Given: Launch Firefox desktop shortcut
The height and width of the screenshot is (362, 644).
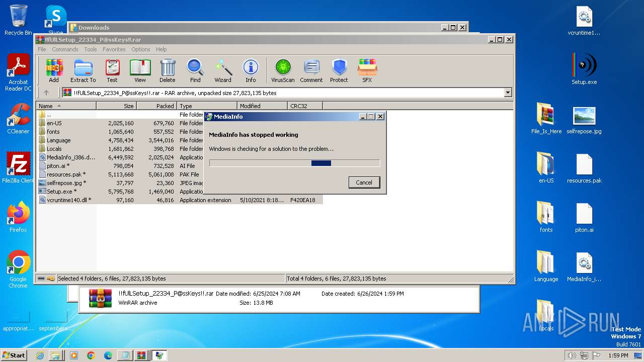Looking at the screenshot, I should (x=18, y=217).
